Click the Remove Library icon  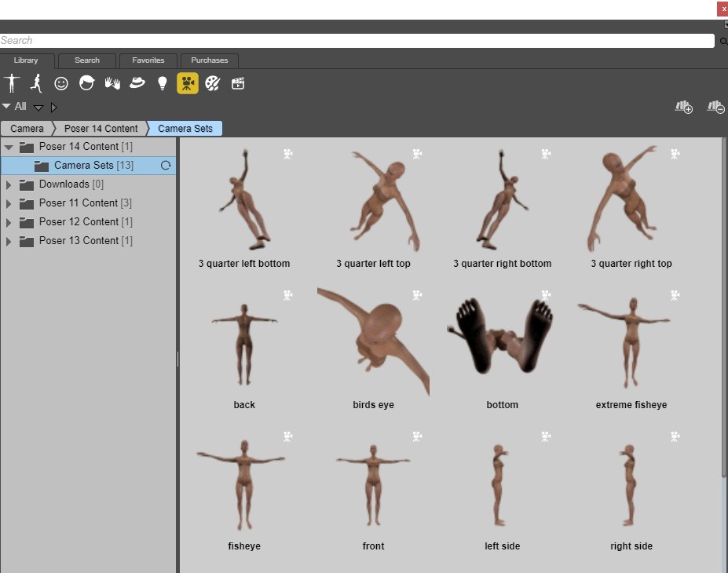coord(715,107)
